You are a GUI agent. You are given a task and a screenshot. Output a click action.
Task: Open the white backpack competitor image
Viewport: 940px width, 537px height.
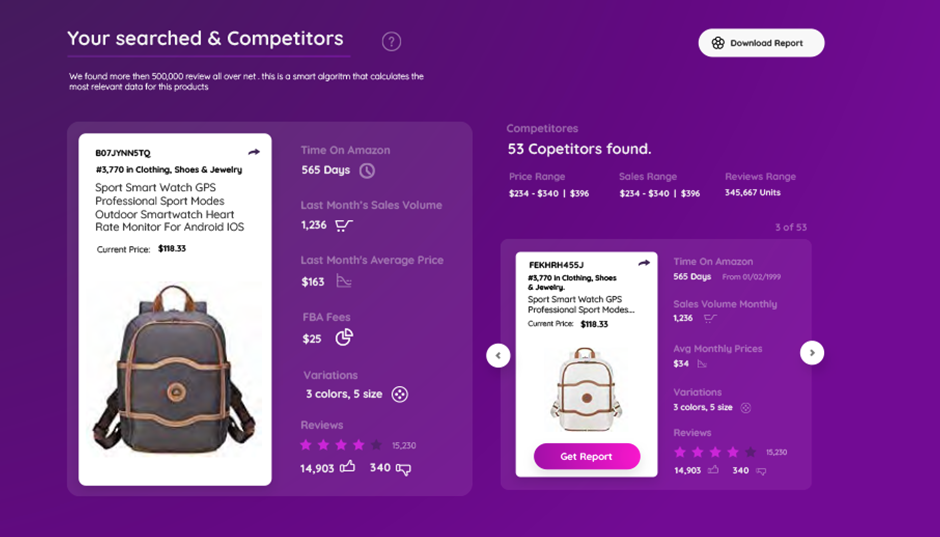coord(586,388)
